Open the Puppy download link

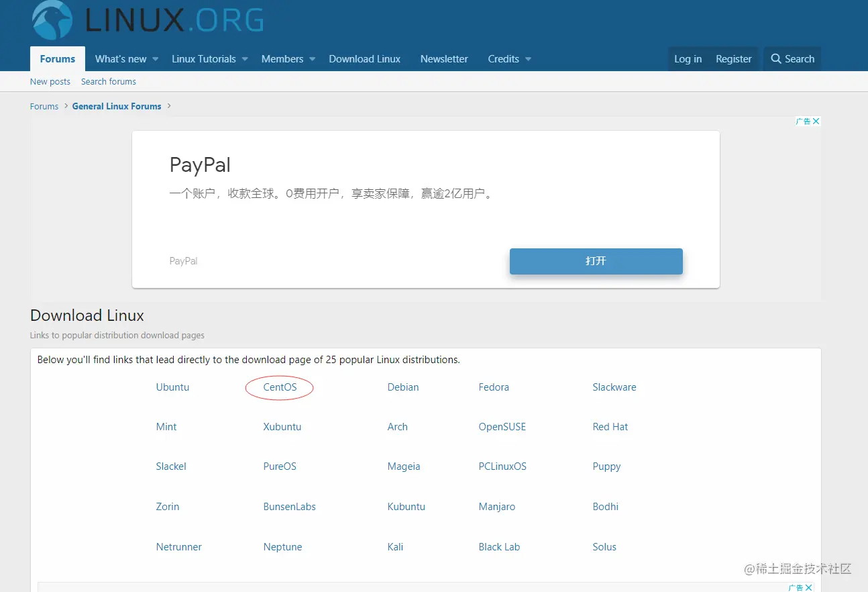click(x=607, y=466)
